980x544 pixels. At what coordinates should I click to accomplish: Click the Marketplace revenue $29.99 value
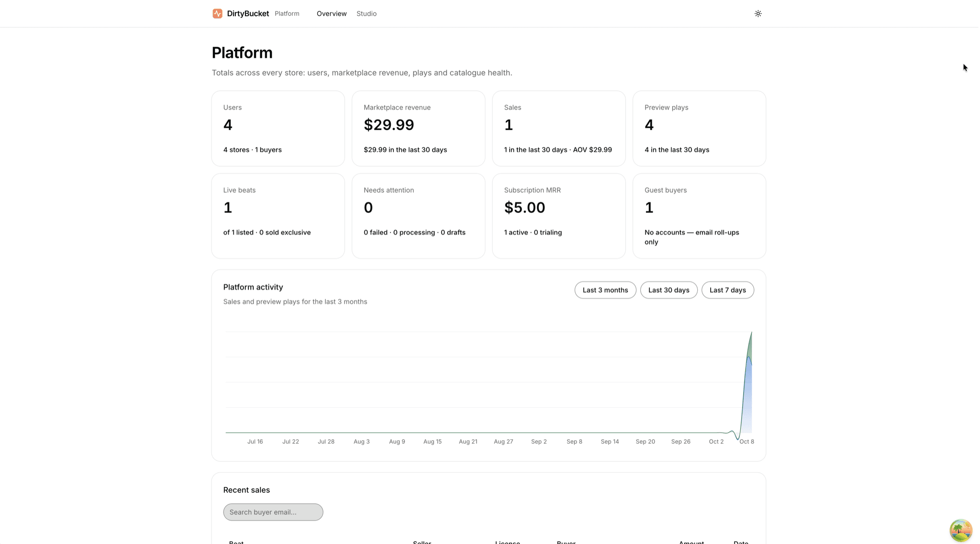coord(389,125)
